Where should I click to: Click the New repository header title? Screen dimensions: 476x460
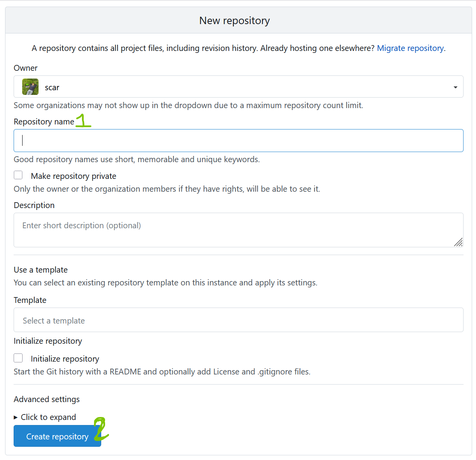coord(234,21)
